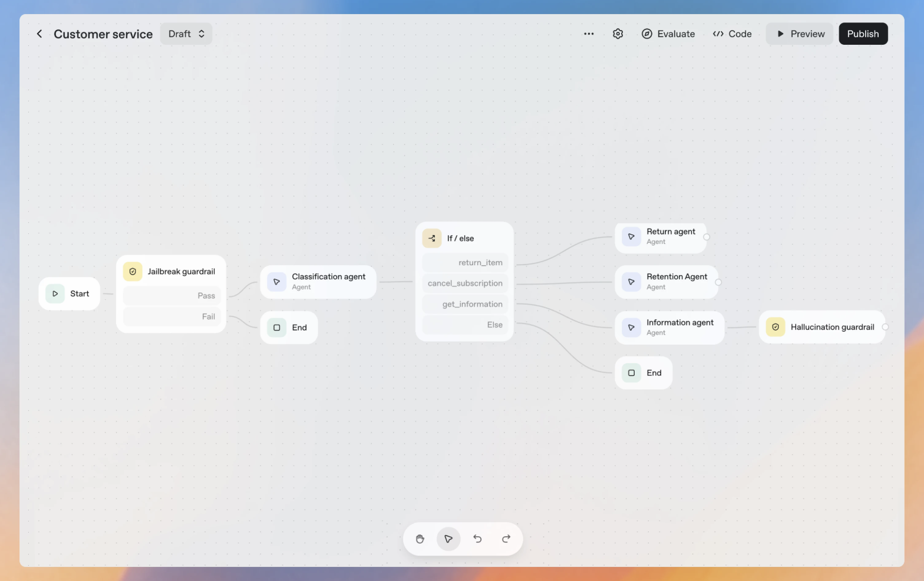Click the Retention Agent output port
Viewport: 924px width, 581px height.
point(718,282)
